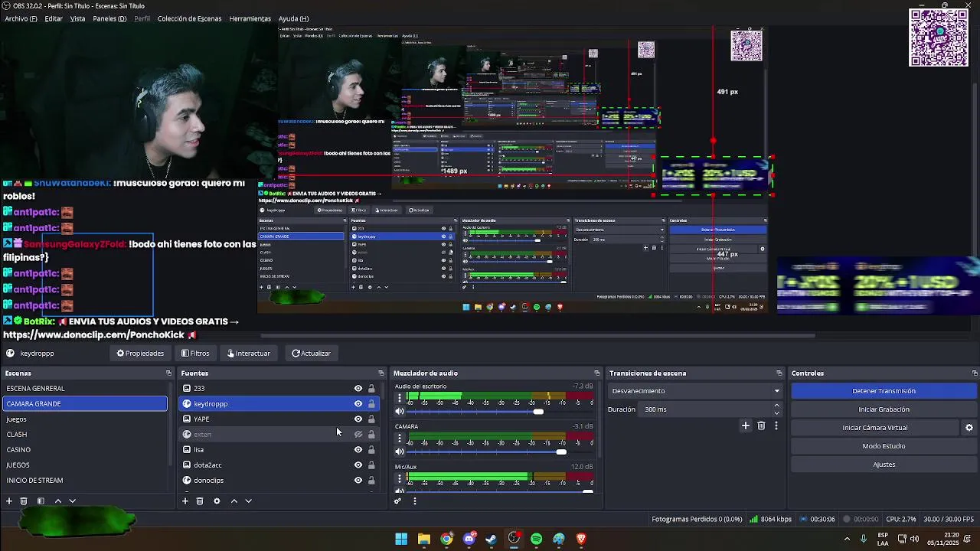Viewport: 980px width, 551px height.
Task: Click Detener Transmisión button
Action: pos(884,391)
